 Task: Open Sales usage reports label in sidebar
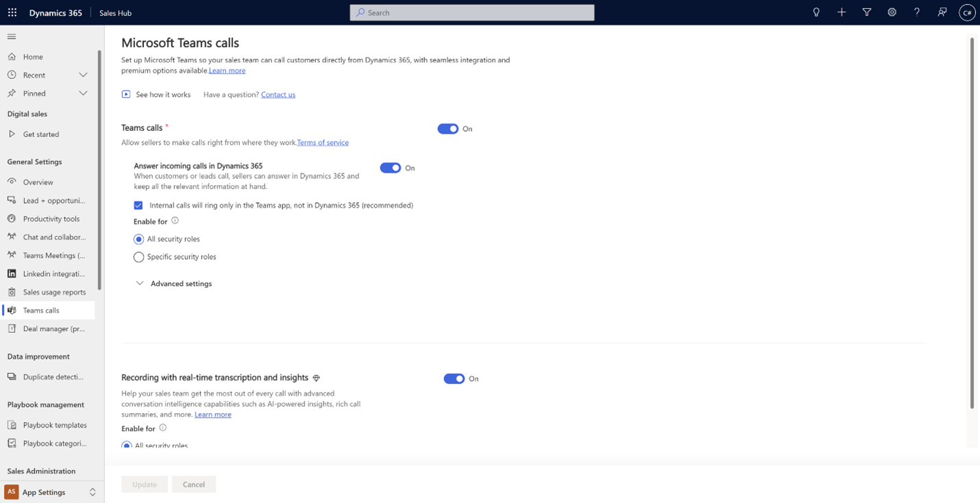55,292
